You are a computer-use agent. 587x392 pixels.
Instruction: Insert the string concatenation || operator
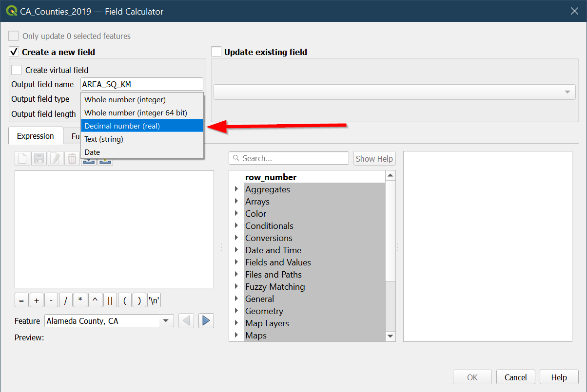point(110,300)
